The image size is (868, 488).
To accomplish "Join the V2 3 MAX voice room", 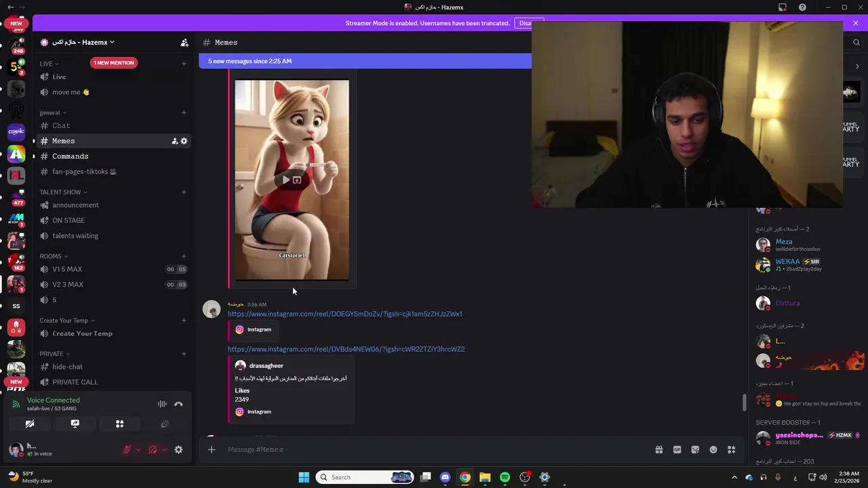I will [113, 285].
